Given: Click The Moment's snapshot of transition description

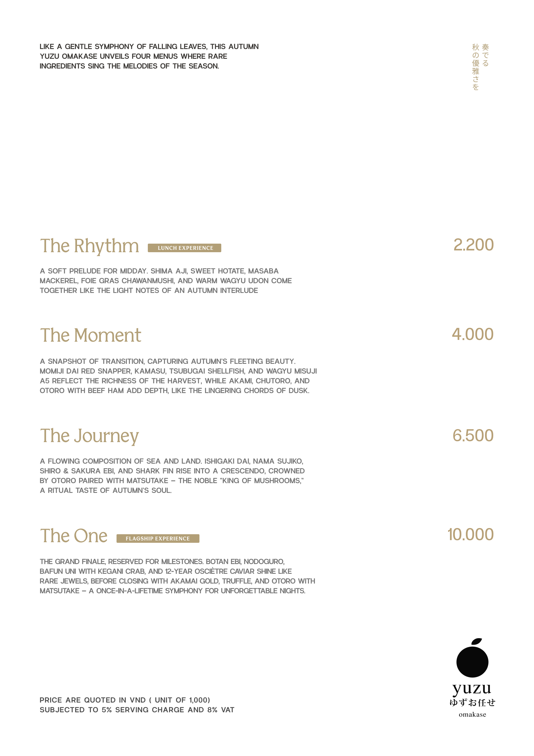Looking at the screenshot, I should [x=178, y=376].
